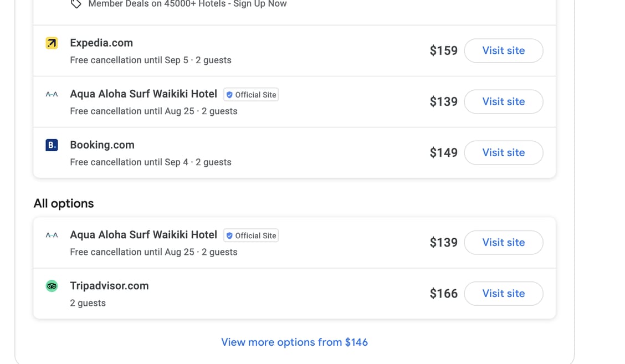The width and height of the screenshot is (625, 364).
Task: Click the Tripadvisor green owl logo
Action: [x=52, y=286]
